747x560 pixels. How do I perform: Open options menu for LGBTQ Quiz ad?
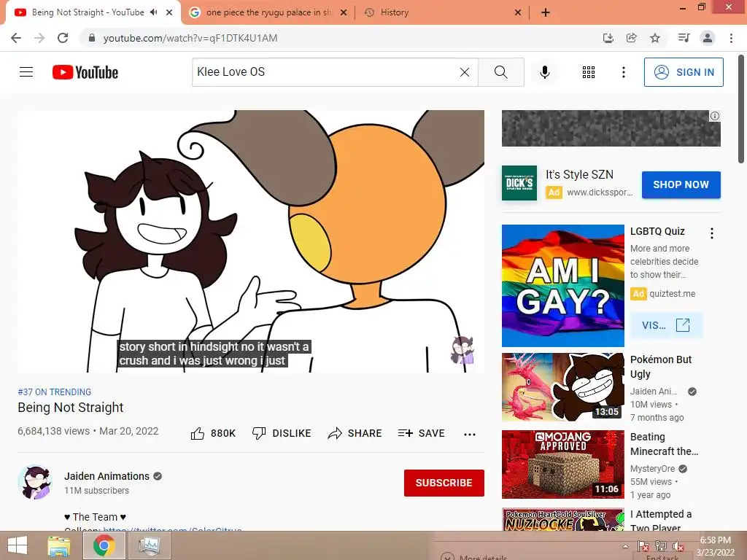[x=712, y=233]
